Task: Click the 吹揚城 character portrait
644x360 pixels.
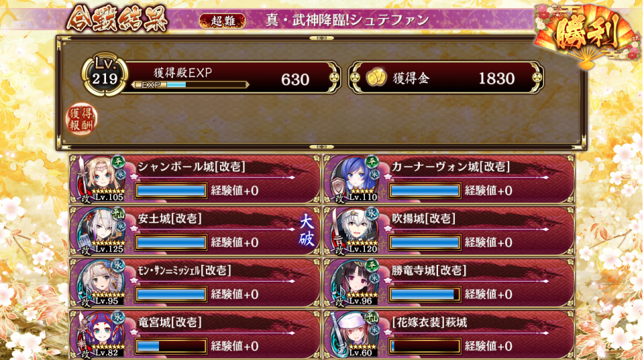Action: pos(355,231)
